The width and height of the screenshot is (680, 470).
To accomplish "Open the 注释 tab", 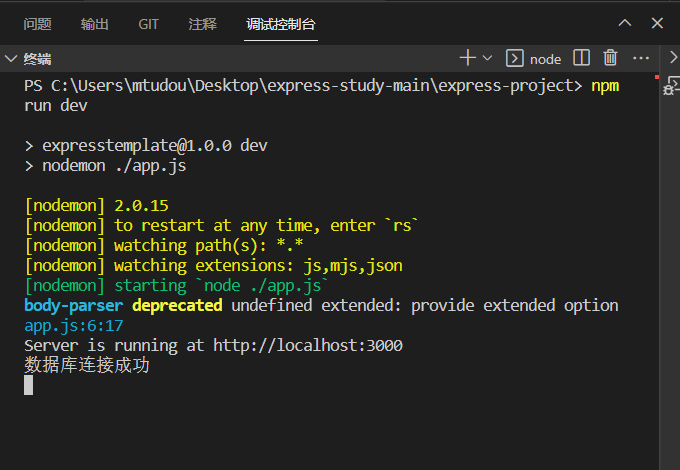I will tap(202, 24).
